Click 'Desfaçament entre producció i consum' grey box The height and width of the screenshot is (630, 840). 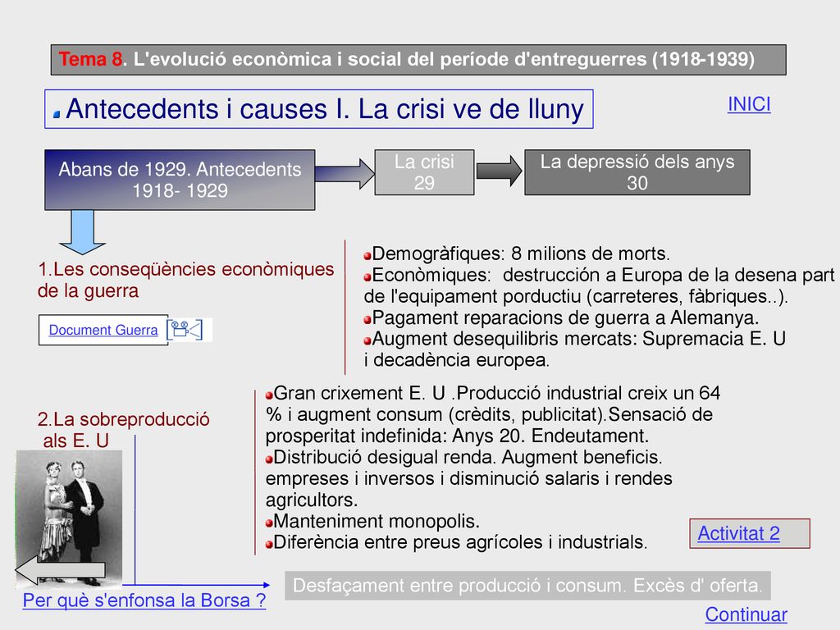pos(527,585)
